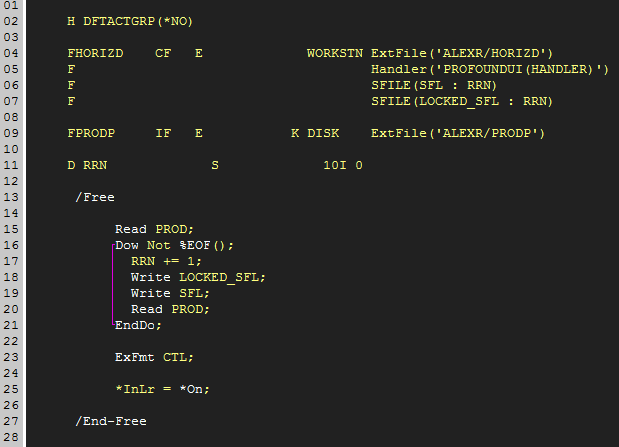Click the magenta block bracket beside the Dow loop

pyautogui.click(x=113, y=285)
